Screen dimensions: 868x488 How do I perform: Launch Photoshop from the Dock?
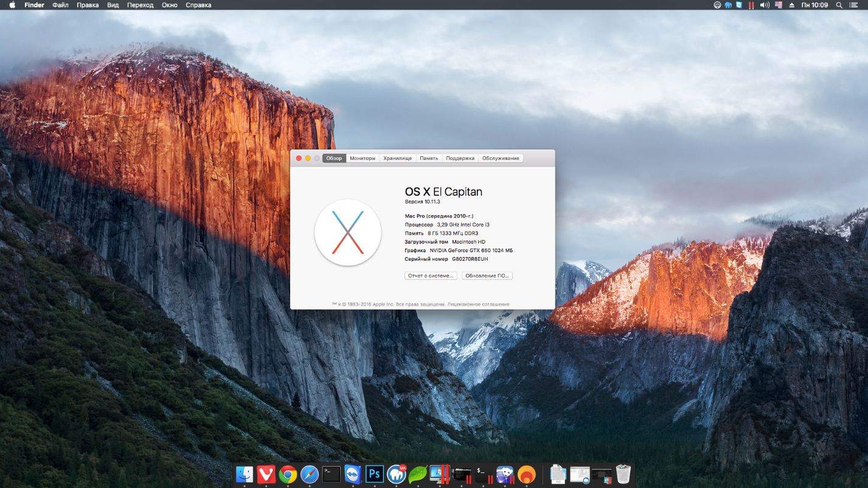[375, 474]
